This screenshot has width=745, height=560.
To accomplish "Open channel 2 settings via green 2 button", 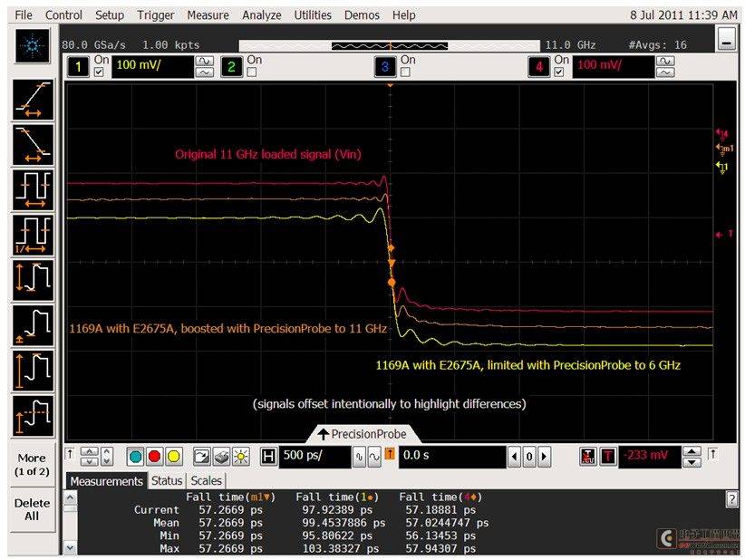I will pyautogui.click(x=231, y=66).
